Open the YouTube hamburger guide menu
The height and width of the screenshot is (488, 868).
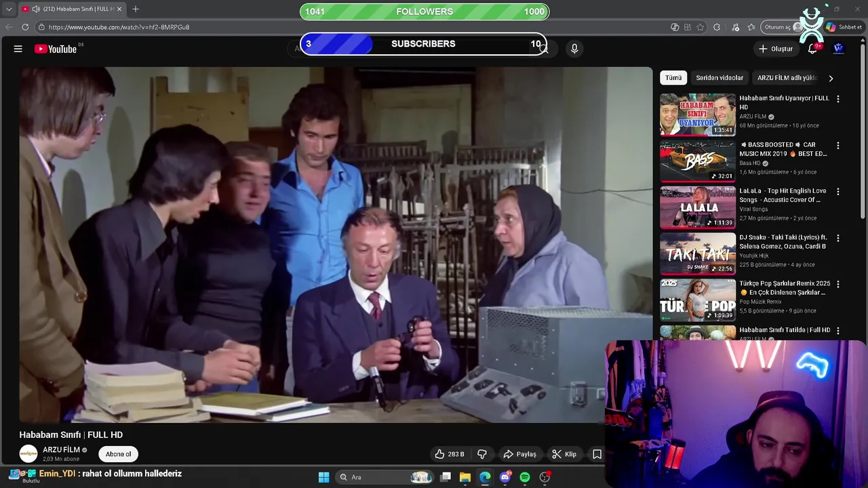point(18,49)
